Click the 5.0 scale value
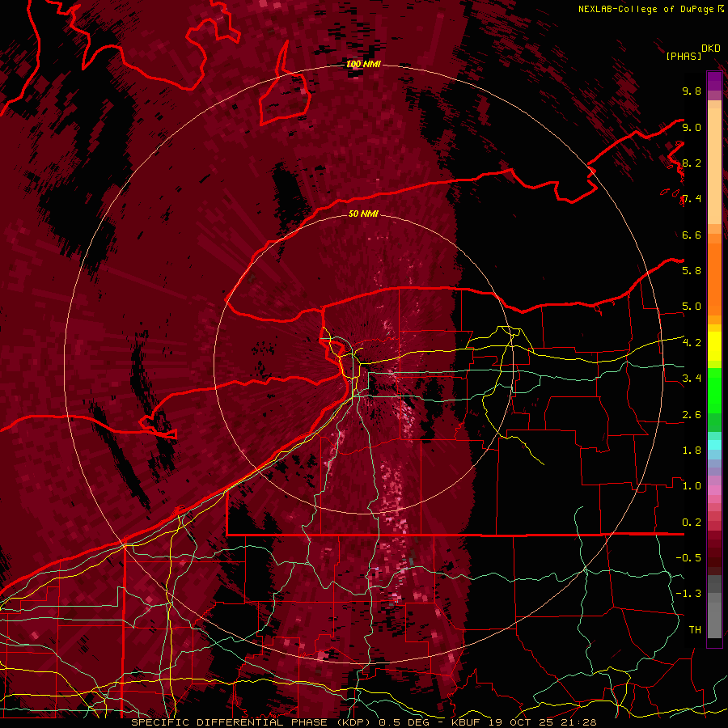Viewport: 728px width, 728px height. (x=692, y=307)
